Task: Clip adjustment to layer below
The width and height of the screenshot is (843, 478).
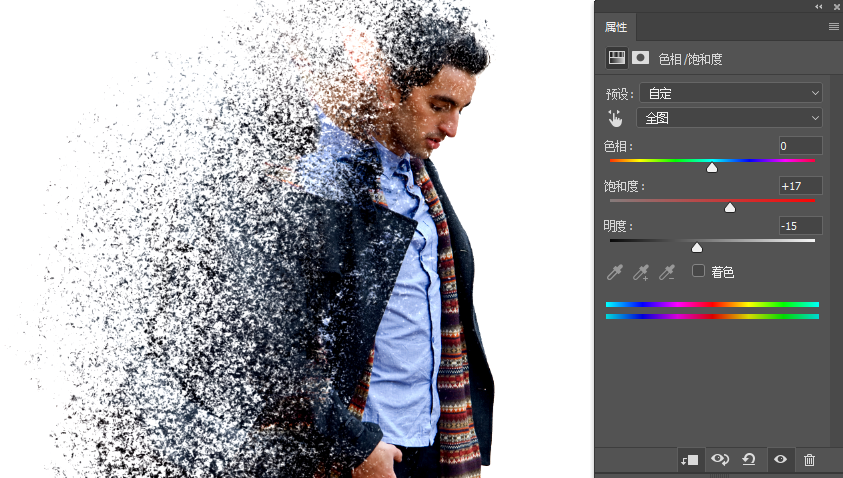Action: (690, 460)
